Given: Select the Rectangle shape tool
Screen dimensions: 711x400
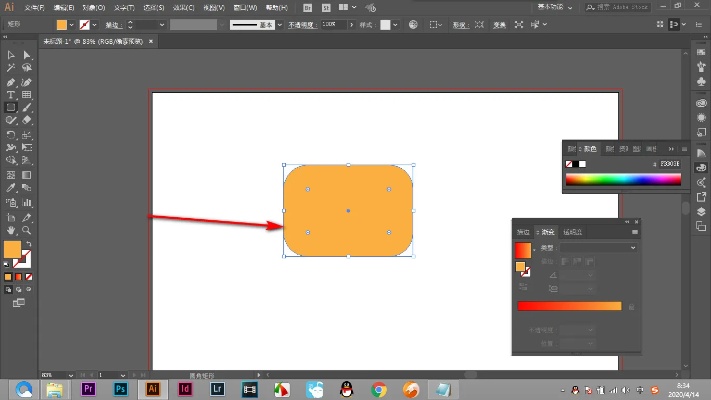Looking at the screenshot, I should coord(11,107).
